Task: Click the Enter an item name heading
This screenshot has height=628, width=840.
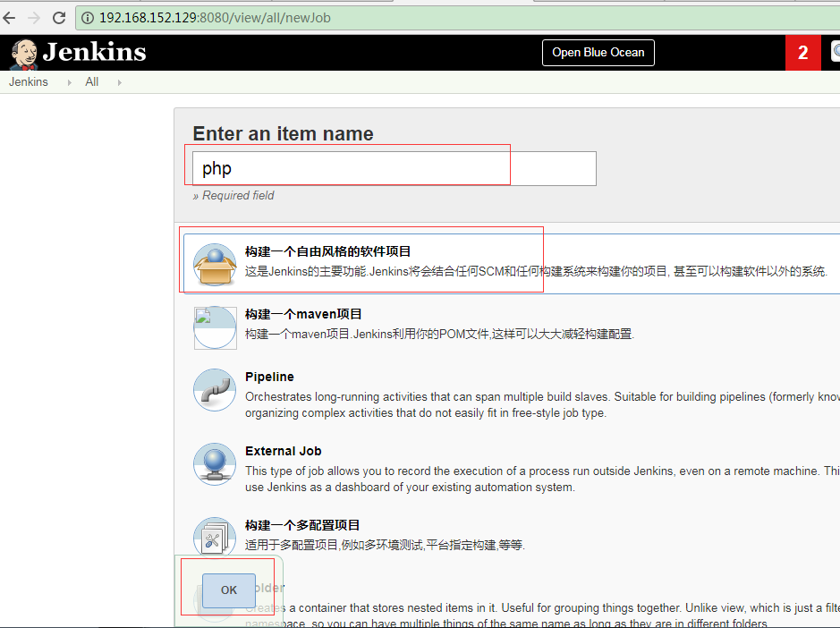Action: tap(283, 133)
